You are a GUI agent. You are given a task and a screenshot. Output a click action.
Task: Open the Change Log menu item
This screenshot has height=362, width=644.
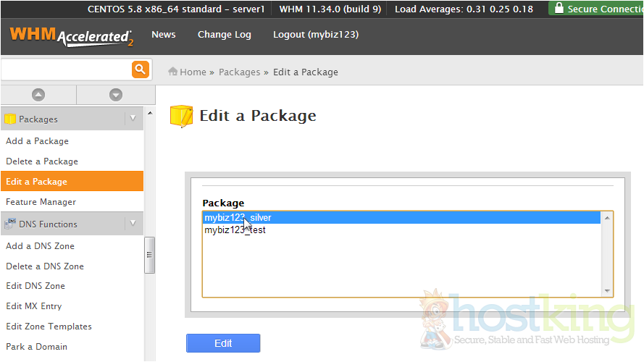pos(225,35)
